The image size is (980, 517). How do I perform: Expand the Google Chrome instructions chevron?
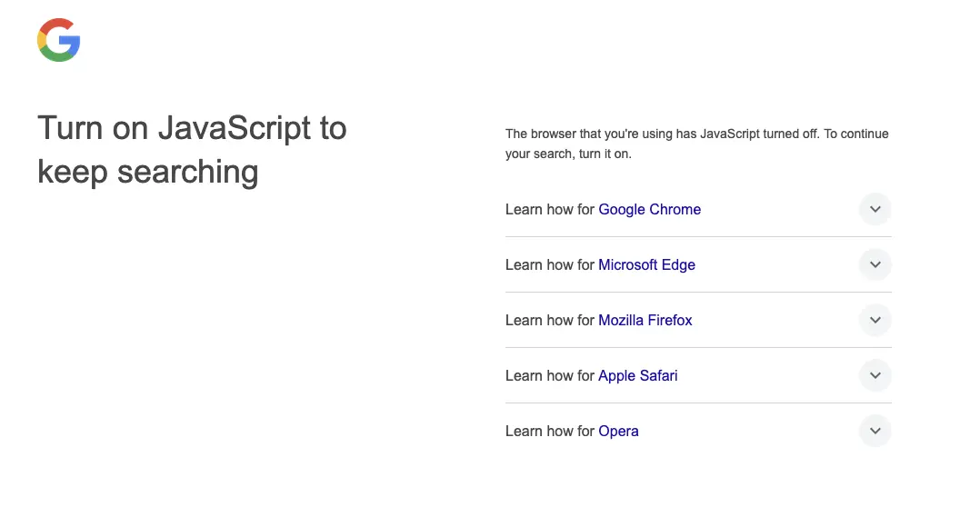pos(875,209)
